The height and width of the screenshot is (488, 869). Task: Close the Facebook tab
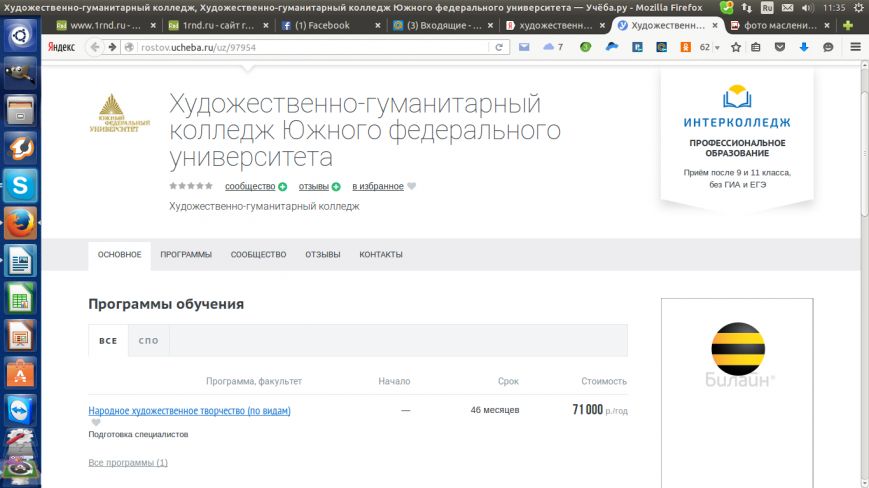point(378,25)
